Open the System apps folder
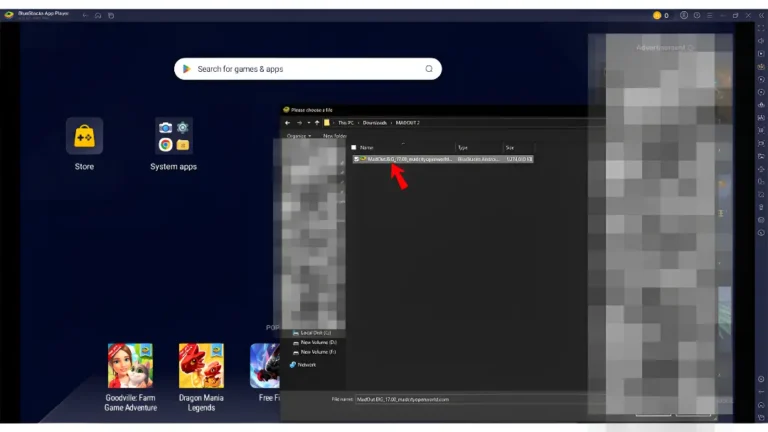The image size is (768, 432). pyautogui.click(x=173, y=135)
